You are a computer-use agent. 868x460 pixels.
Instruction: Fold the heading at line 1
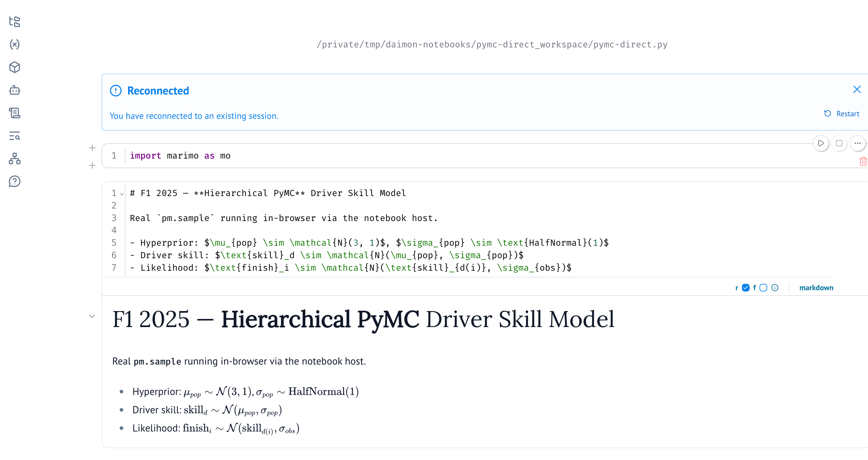[x=122, y=194]
